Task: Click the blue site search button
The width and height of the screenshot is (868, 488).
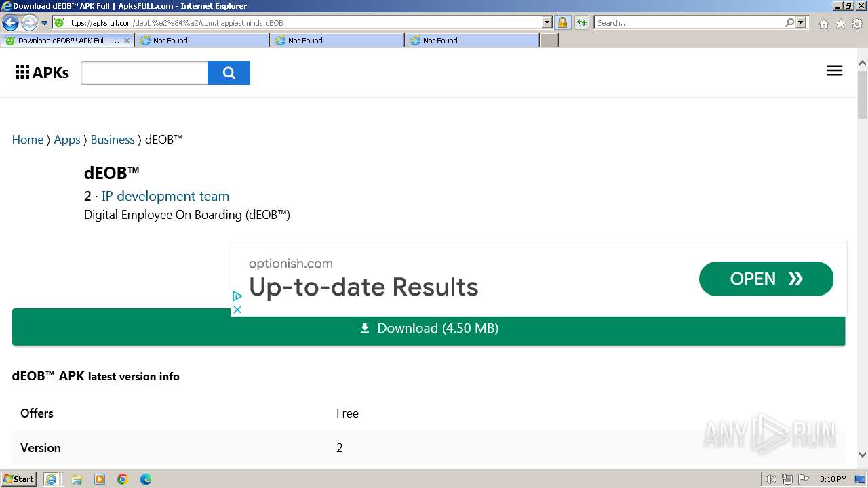Action: coord(229,73)
